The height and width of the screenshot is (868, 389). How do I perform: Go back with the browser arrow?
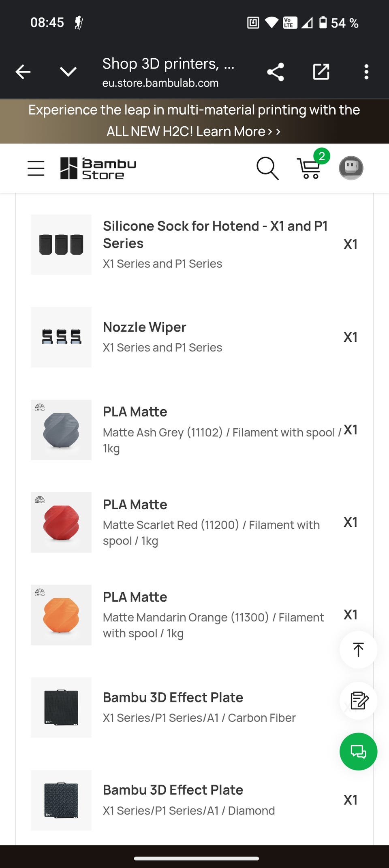23,72
